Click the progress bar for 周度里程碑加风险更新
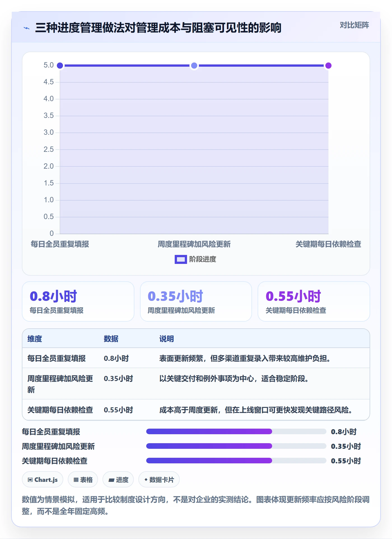 [x=236, y=446]
